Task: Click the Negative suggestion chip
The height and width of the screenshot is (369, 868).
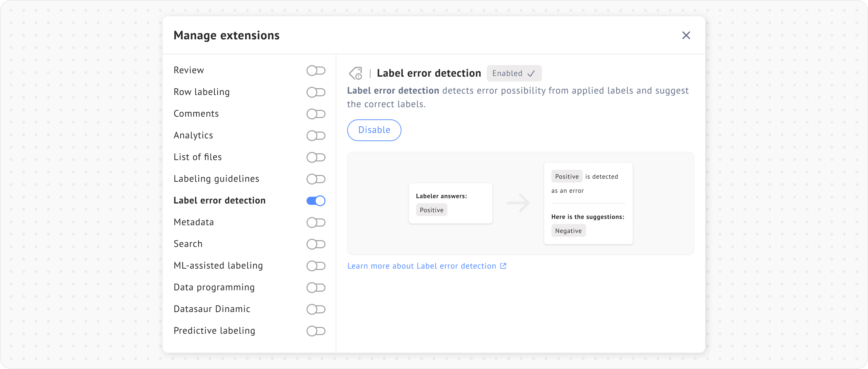Action: pos(568,231)
